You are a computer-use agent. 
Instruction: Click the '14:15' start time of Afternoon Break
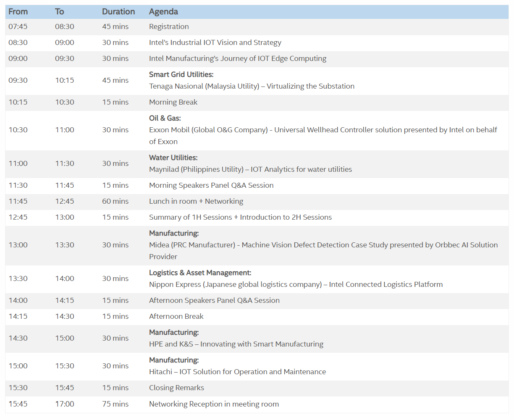[x=18, y=316]
